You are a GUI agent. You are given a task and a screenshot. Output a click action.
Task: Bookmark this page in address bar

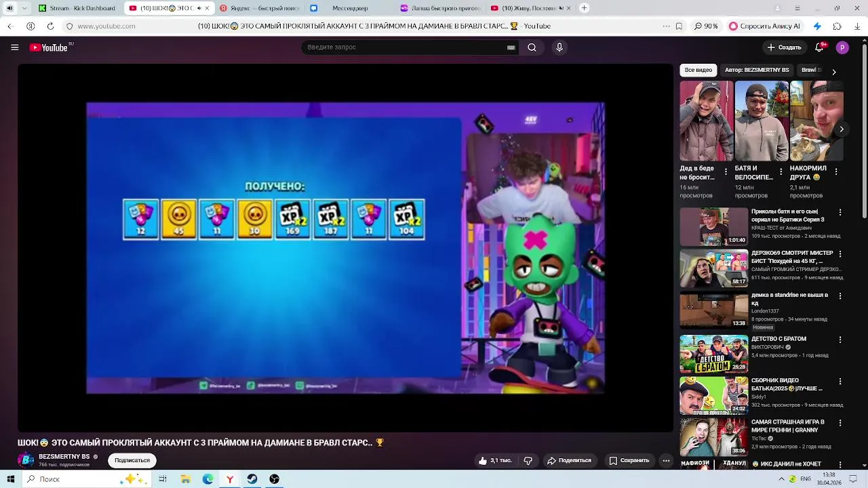[679, 26]
